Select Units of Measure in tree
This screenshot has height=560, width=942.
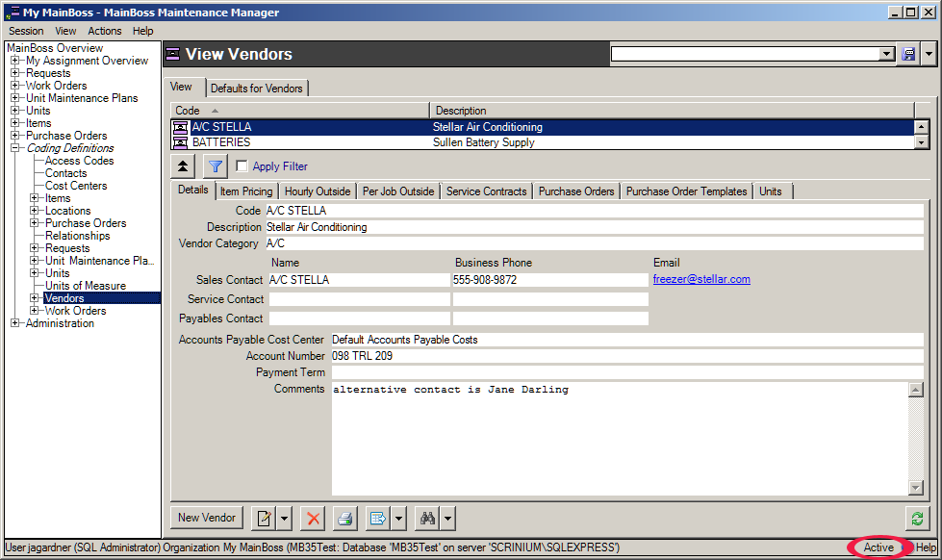coord(86,286)
